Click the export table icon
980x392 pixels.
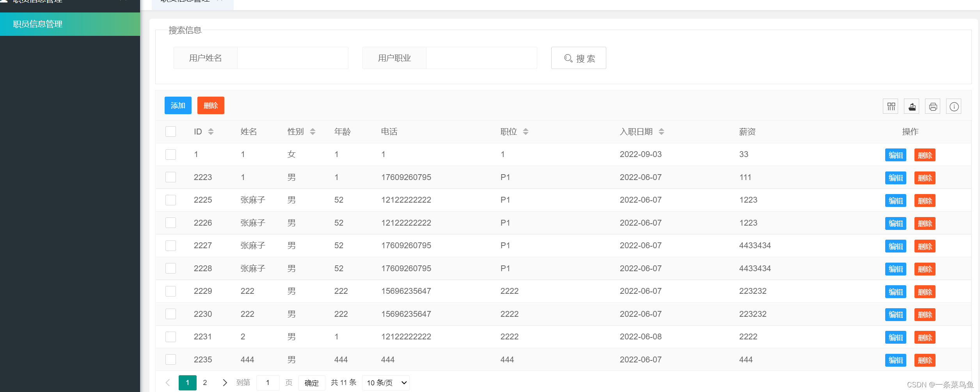click(x=912, y=106)
